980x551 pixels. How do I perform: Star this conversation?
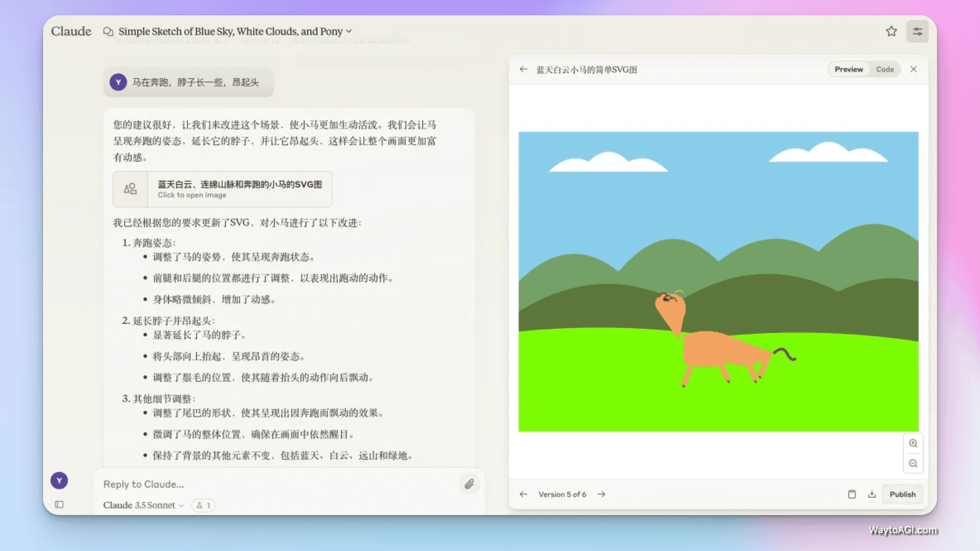click(891, 31)
